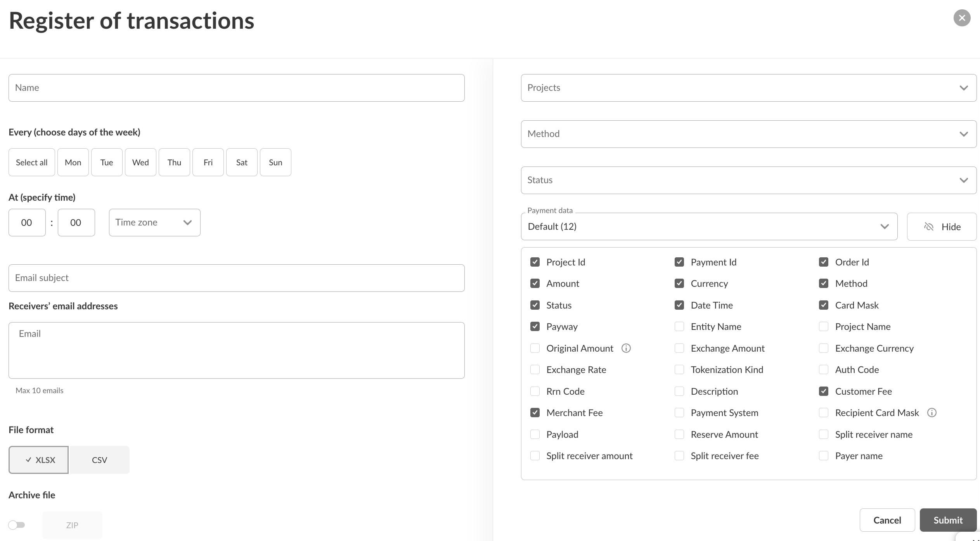The width and height of the screenshot is (980, 541).
Task: Click the Hide button with crossed-eye icon
Action: [942, 227]
